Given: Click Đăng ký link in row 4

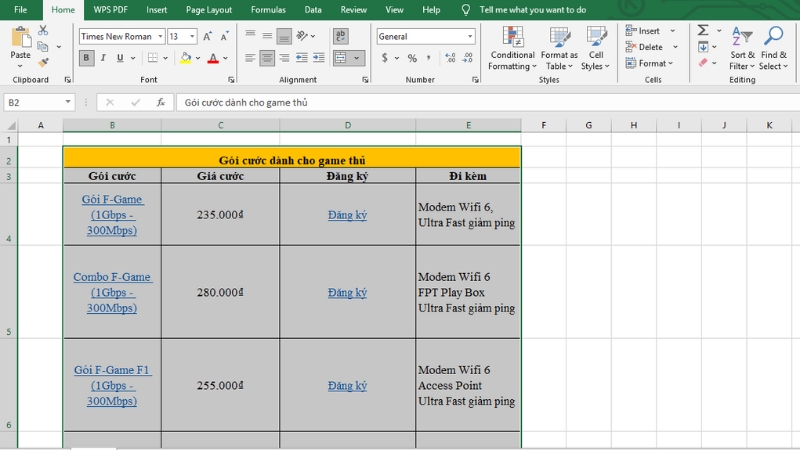Looking at the screenshot, I should 347,215.
